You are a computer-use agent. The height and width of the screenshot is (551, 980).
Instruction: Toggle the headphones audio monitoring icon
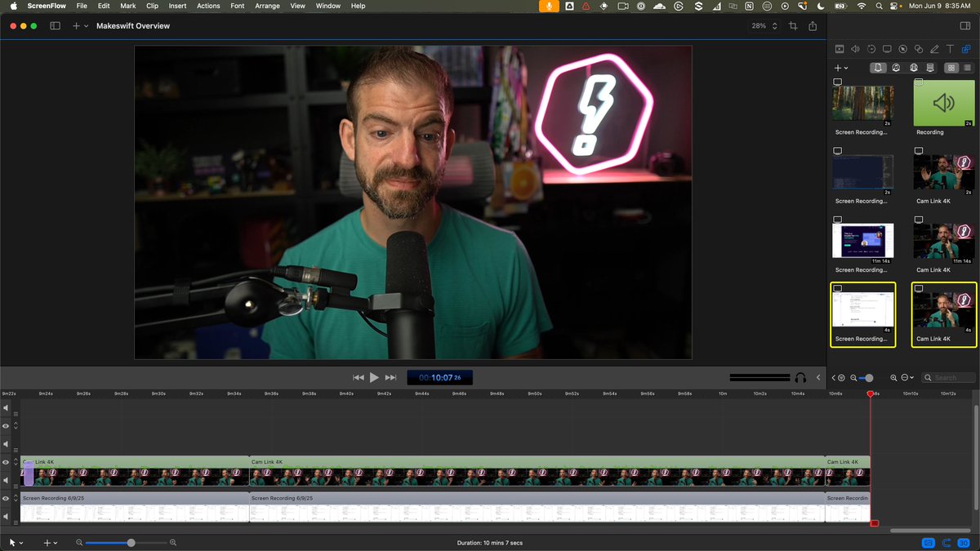(800, 378)
